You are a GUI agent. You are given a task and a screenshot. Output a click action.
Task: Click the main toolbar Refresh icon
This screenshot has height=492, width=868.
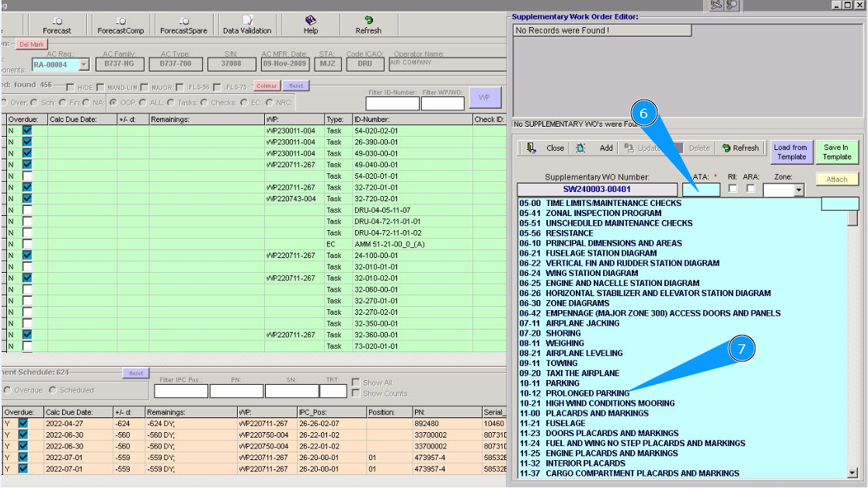(368, 21)
